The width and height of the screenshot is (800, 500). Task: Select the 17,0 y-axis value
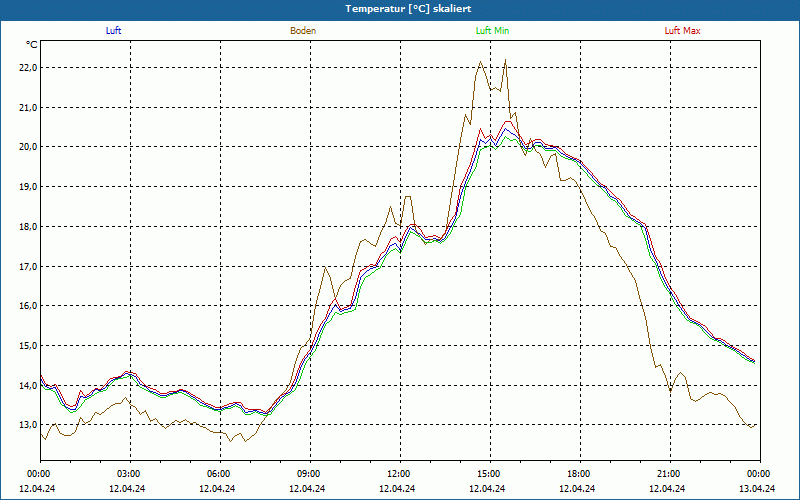coord(28,266)
